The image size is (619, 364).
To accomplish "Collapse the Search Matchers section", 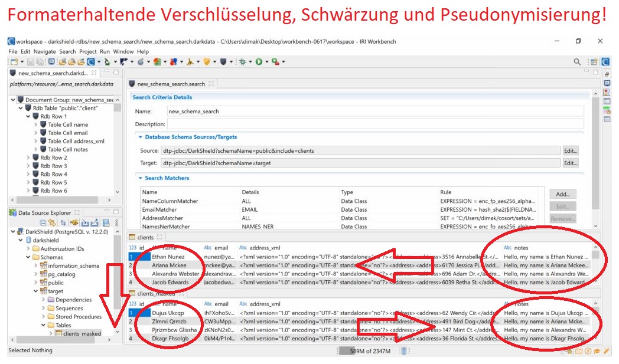I will pos(140,178).
